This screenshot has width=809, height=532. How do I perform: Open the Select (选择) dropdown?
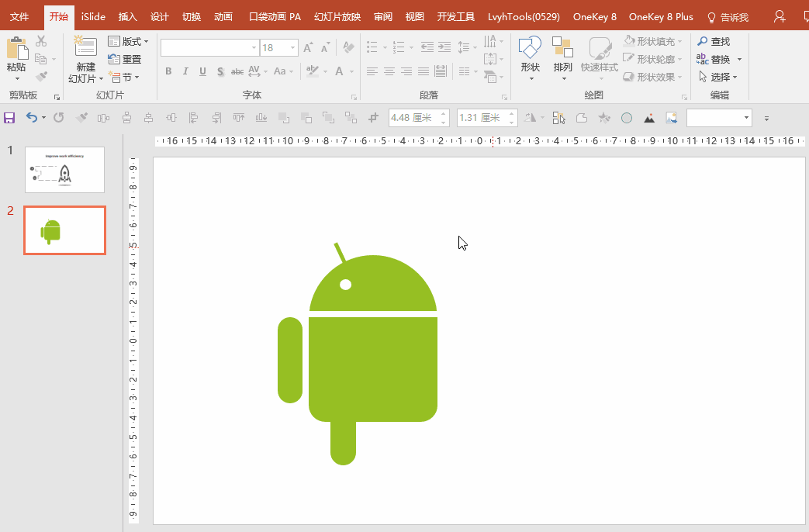[x=717, y=77]
